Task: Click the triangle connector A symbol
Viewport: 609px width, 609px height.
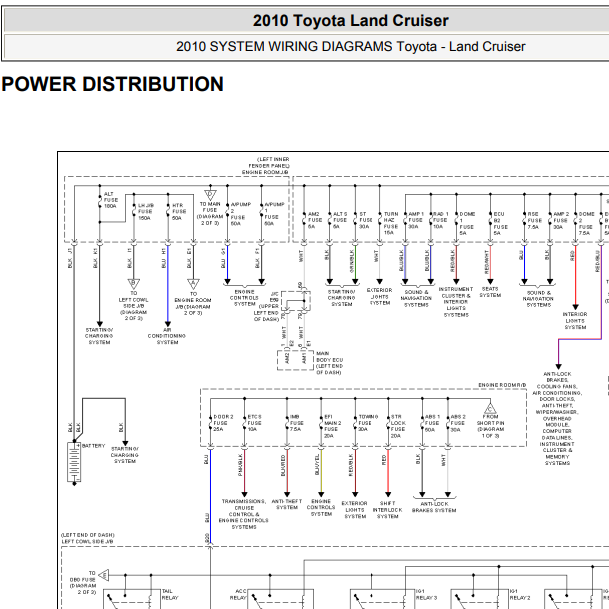Action: click(x=193, y=284)
